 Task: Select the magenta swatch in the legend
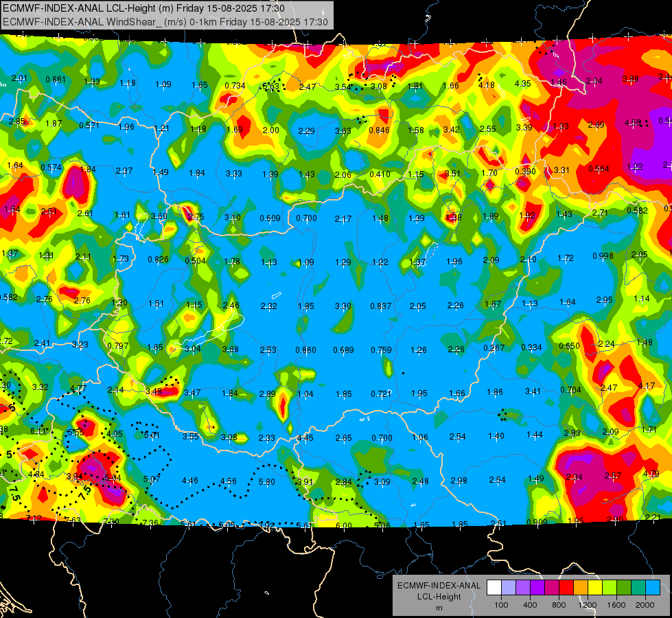552,588
